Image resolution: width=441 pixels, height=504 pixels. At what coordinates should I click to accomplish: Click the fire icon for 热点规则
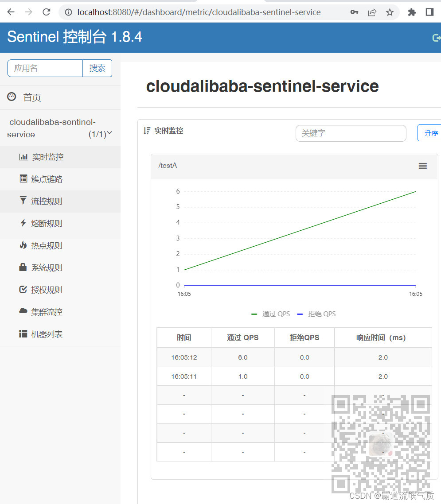coord(23,245)
